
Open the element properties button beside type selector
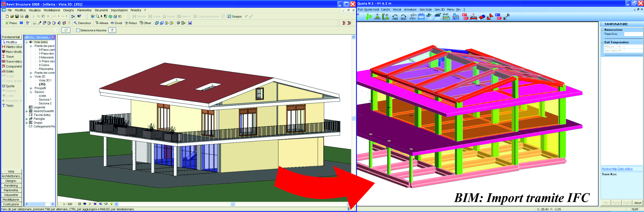(x=66, y=30)
